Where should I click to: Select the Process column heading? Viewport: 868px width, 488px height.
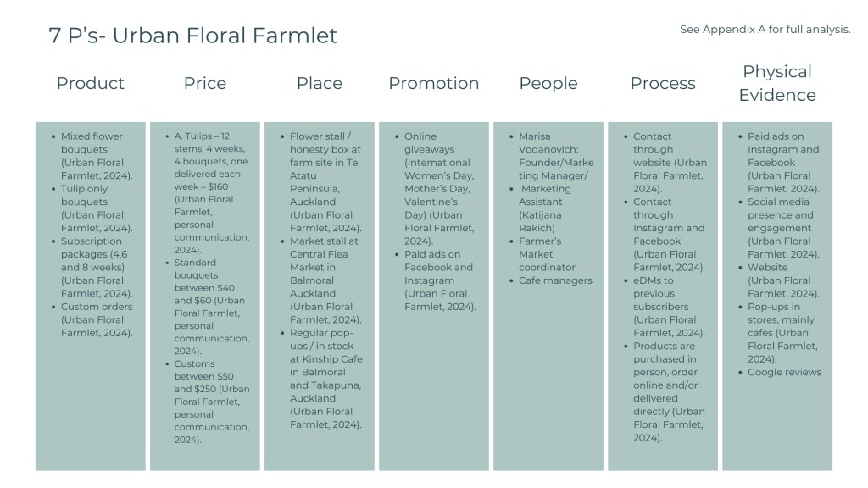tap(663, 83)
